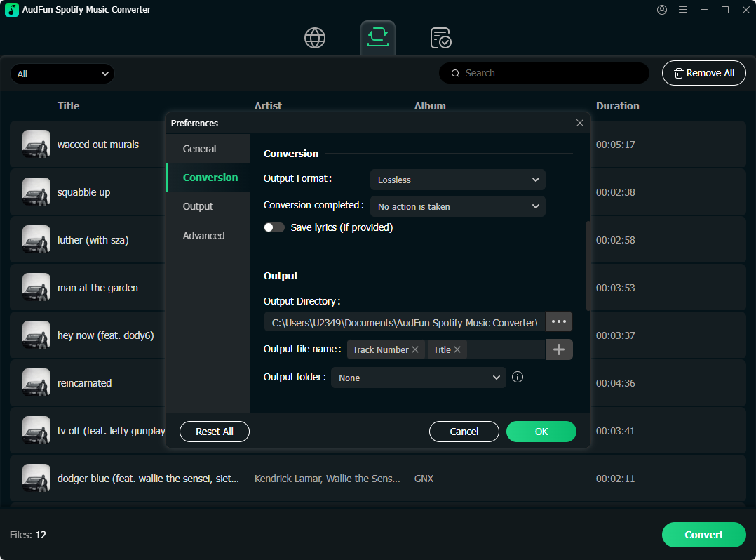Open the globe web browser tab icon
This screenshot has width=756, height=560.
pyautogui.click(x=315, y=38)
